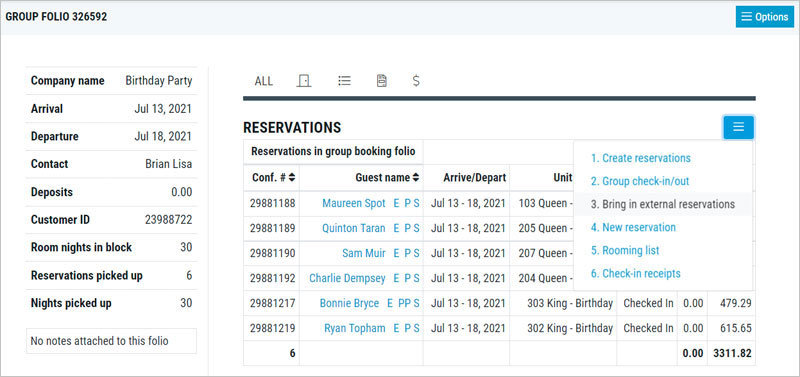Click confirmation number 29881219
Viewport: 800px width, 377px height.
[272, 328]
